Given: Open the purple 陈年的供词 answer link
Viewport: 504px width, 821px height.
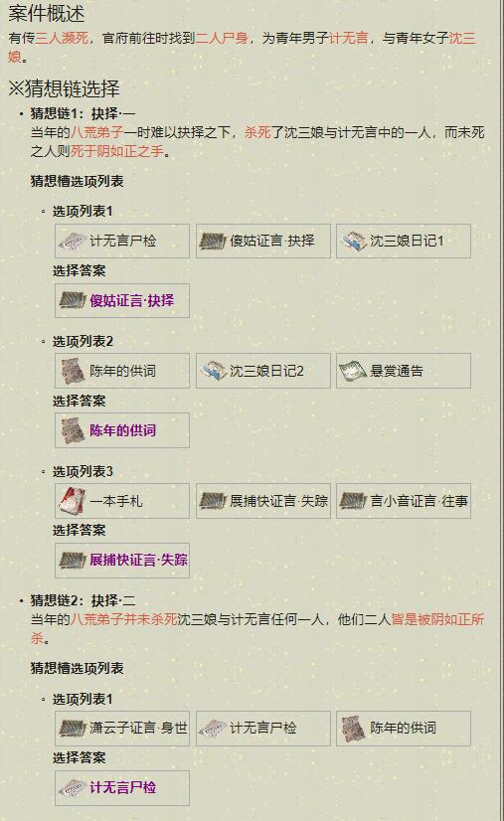Looking at the screenshot, I should tap(122, 430).
